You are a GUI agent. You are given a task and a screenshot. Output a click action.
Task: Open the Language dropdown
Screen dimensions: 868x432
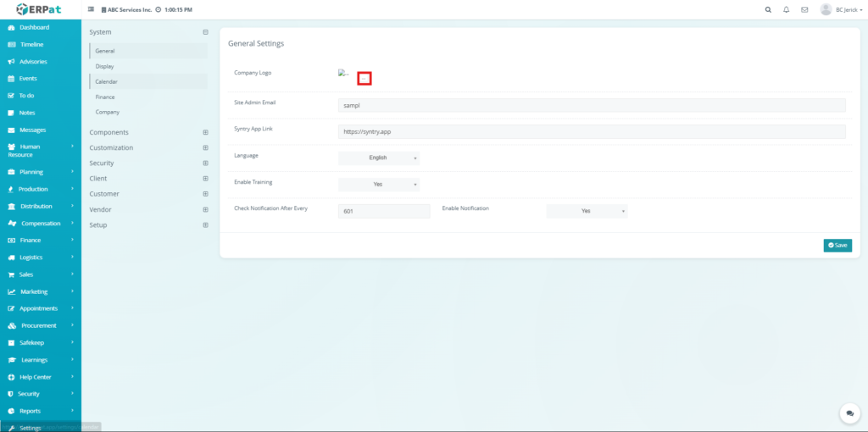pyautogui.click(x=378, y=158)
